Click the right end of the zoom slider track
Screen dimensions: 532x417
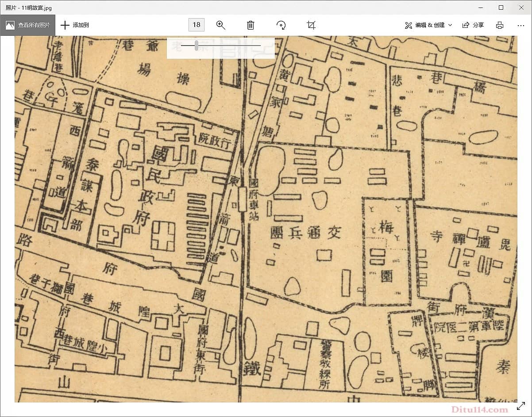point(260,45)
